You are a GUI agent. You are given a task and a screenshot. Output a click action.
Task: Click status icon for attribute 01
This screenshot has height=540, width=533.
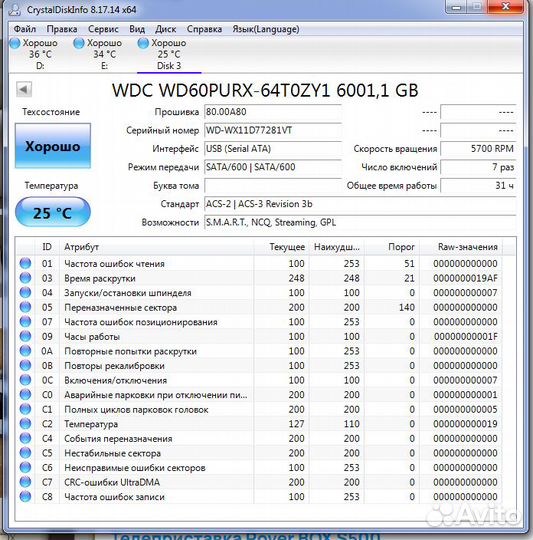(25, 263)
